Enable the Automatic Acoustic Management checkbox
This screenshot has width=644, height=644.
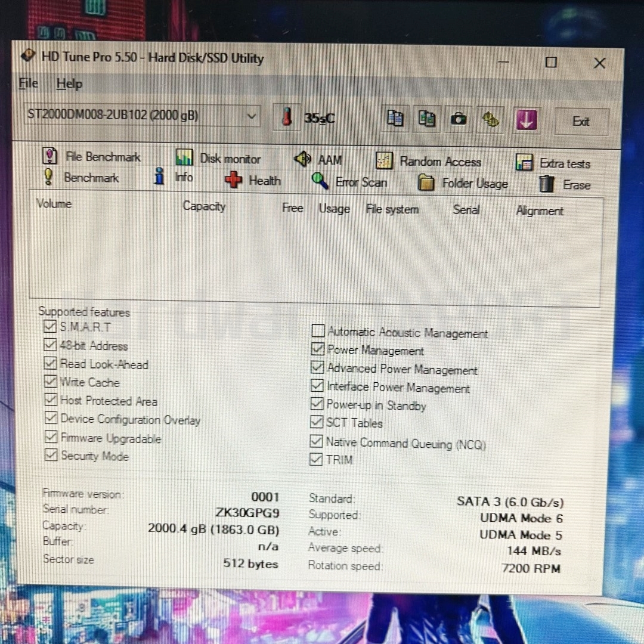(318, 330)
